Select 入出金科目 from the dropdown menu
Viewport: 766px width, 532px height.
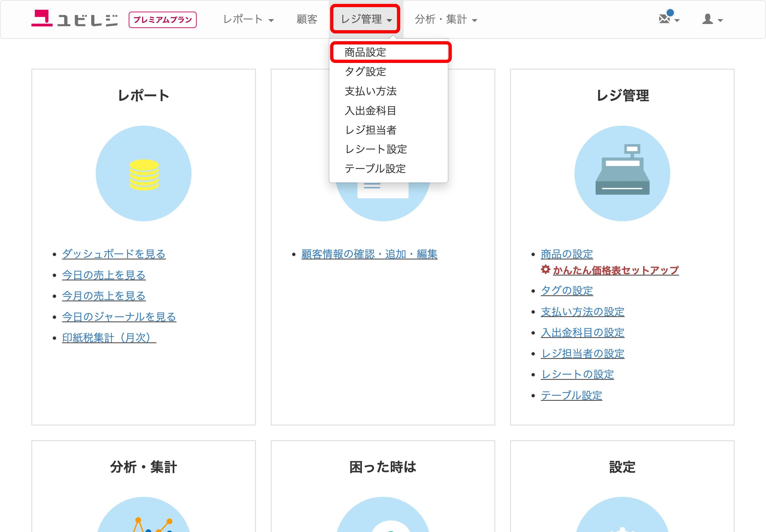389,110
